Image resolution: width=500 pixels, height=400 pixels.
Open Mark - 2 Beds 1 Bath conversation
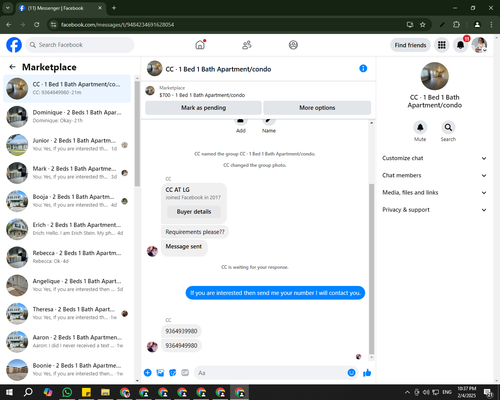(68, 173)
